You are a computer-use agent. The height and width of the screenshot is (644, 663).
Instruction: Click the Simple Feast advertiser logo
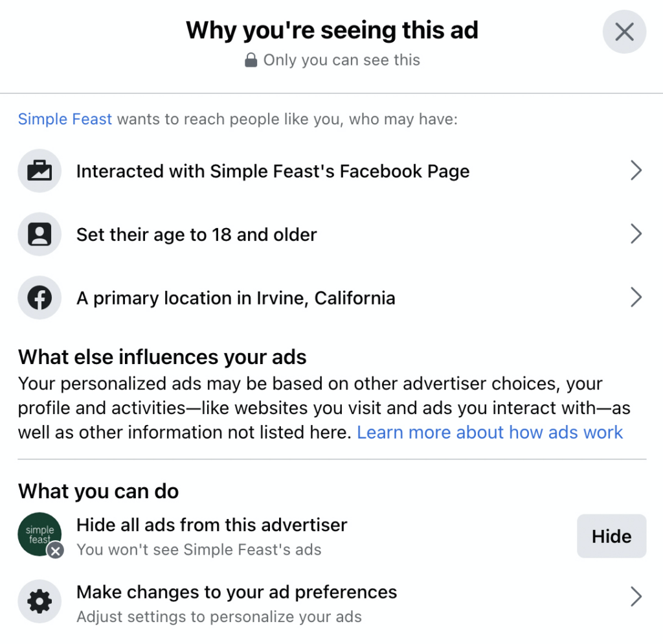pyautogui.click(x=39, y=535)
